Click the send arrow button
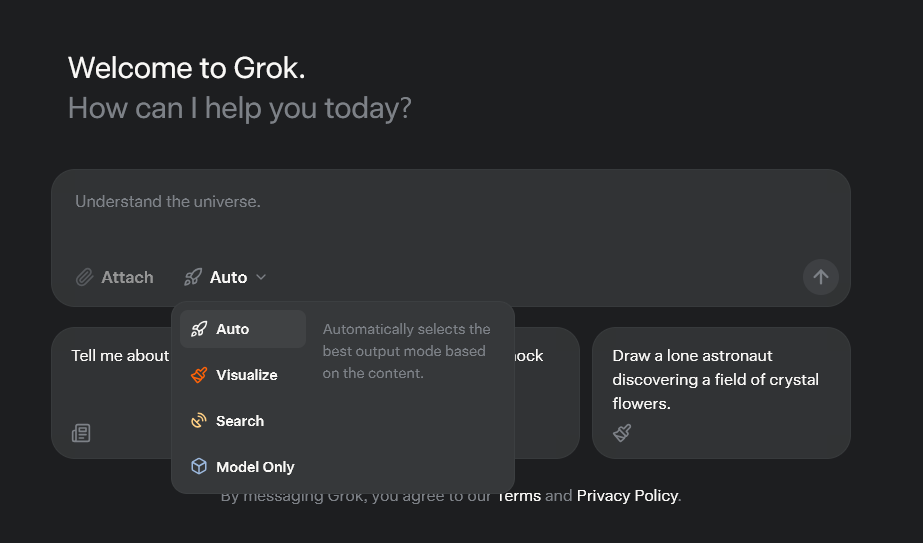 [x=820, y=277]
